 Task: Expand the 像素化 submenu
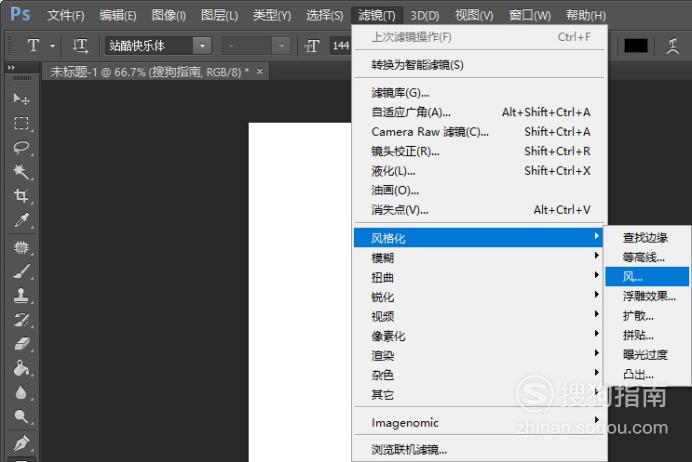tap(480, 336)
